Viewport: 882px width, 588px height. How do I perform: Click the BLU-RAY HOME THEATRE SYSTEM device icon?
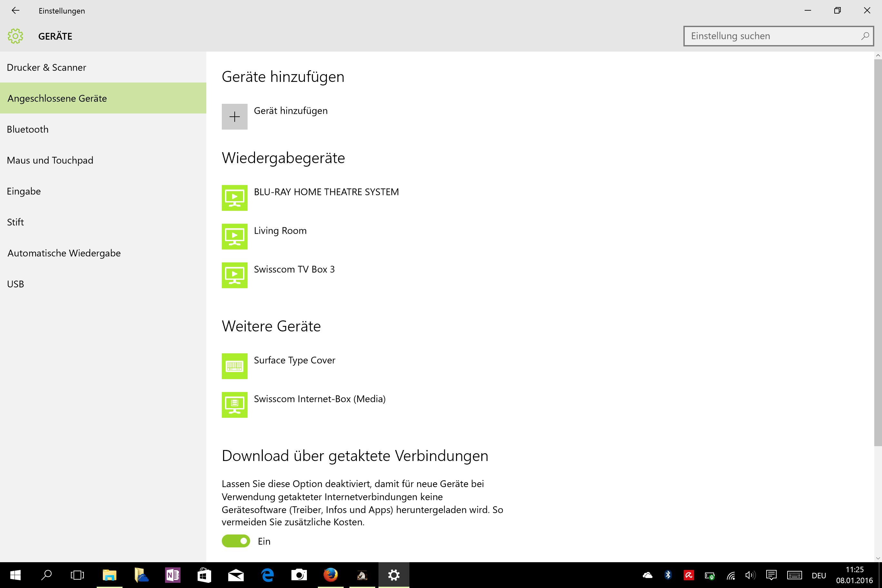pyautogui.click(x=234, y=198)
